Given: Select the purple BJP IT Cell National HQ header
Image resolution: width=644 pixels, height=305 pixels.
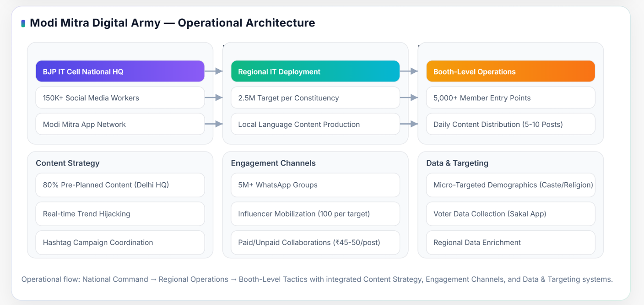Looking at the screenshot, I should click(x=120, y=71).
